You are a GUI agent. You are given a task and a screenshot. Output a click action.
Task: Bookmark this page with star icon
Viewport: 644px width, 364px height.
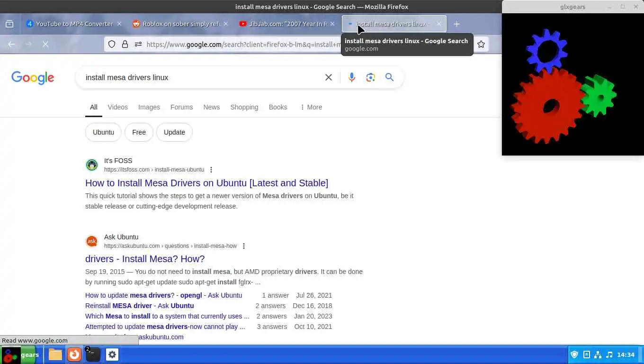click(x=481, y=44)
